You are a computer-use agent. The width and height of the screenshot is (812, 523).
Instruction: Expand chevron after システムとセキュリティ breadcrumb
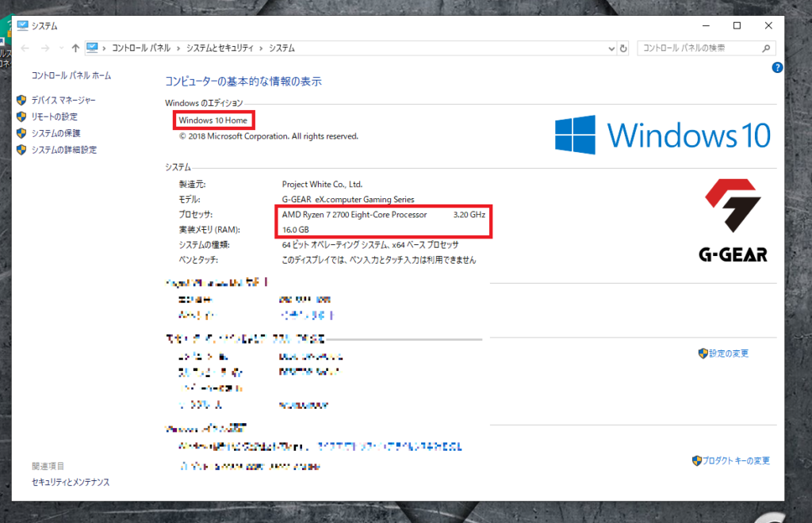click(x=261, y=48)
